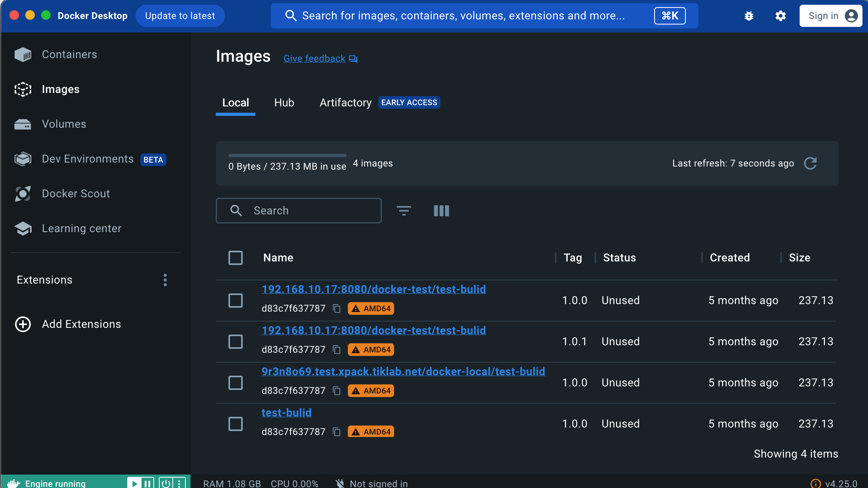
Task: Click the engine power button icon
Action: tap(166, 483)
